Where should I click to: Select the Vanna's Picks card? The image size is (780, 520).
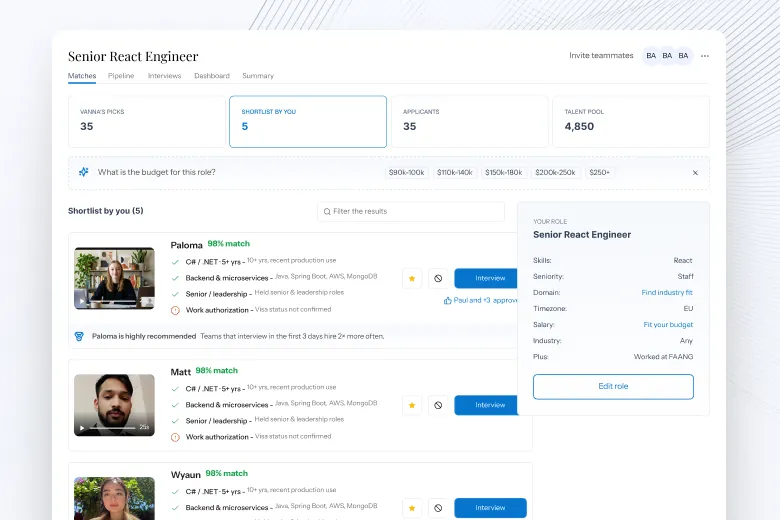click(147, 121)
